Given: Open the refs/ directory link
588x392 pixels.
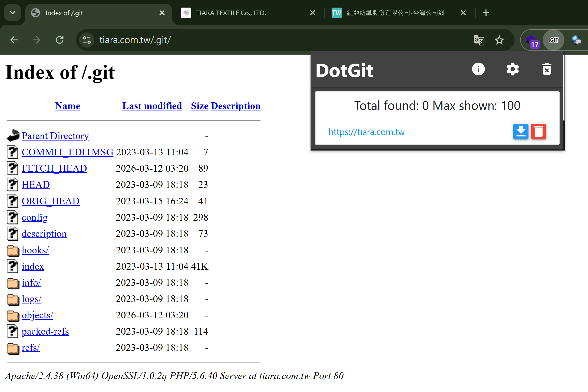Looking at the screenshot, I should click(x=31, y=348).
